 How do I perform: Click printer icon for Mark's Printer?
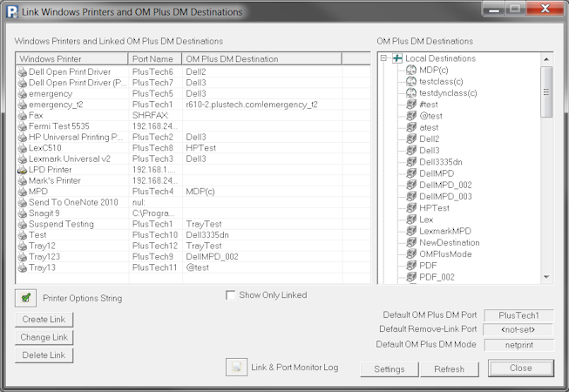point(23,180)
